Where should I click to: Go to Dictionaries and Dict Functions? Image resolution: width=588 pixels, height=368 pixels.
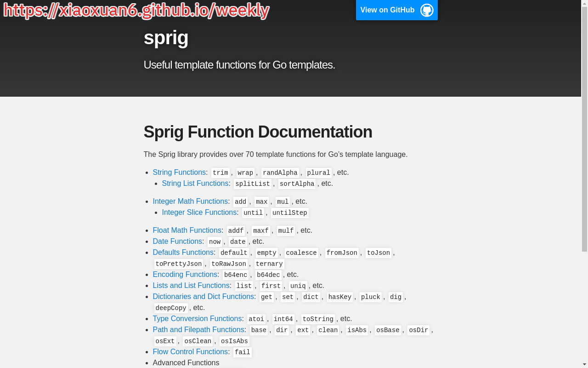pyautogui.click(x=203, y=297)
